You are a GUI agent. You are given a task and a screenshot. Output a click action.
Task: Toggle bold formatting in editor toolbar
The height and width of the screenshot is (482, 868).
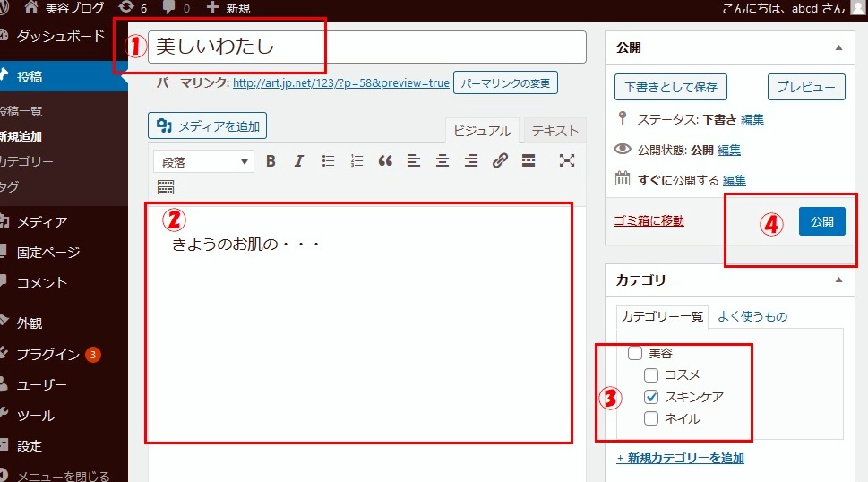[271, 161]
